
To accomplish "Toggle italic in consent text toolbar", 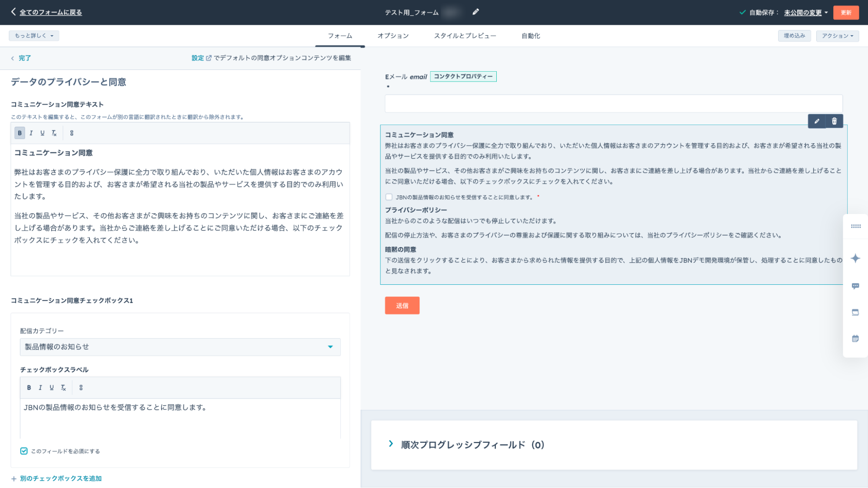I will [31, 133].
